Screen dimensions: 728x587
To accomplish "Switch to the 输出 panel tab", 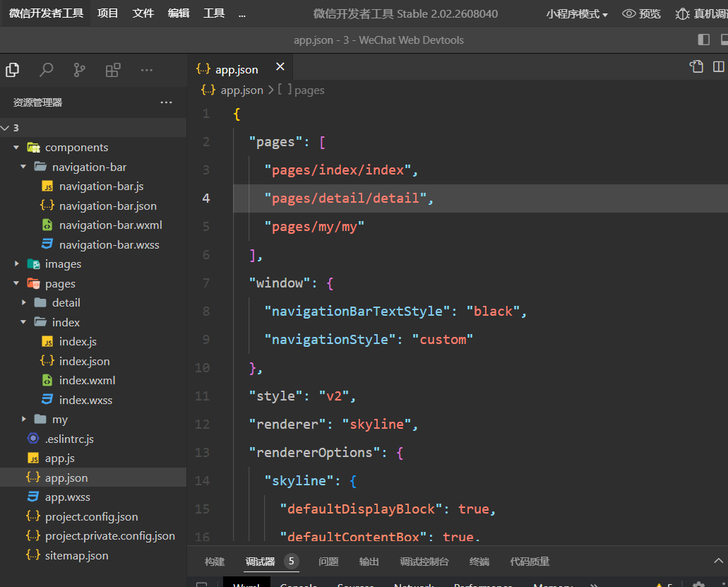I will pos(369,562).
